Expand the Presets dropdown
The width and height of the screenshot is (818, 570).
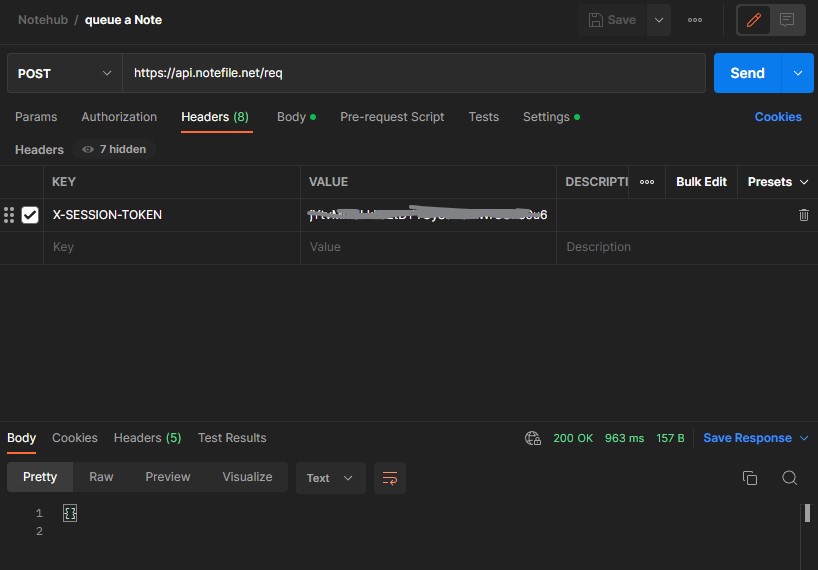pyautogui.click(x=778, y=182)
